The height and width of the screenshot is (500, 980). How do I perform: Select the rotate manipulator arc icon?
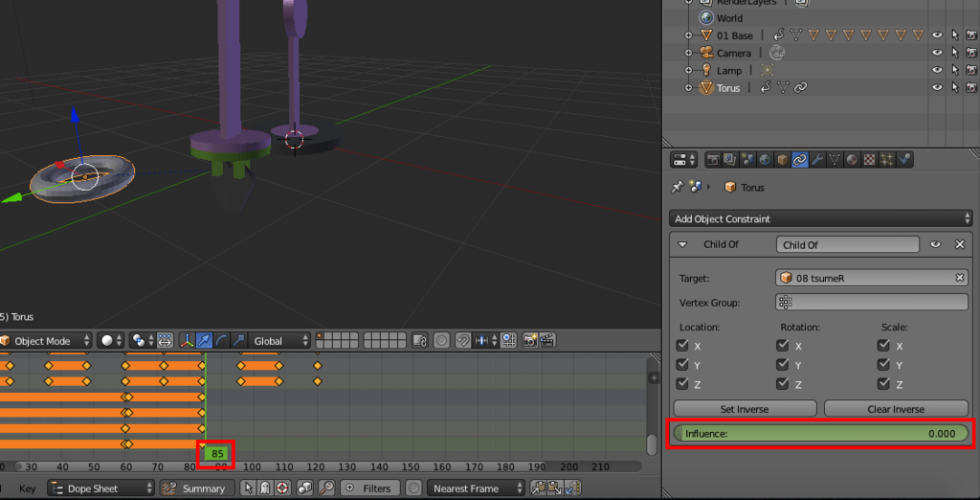tap(221, 340)
